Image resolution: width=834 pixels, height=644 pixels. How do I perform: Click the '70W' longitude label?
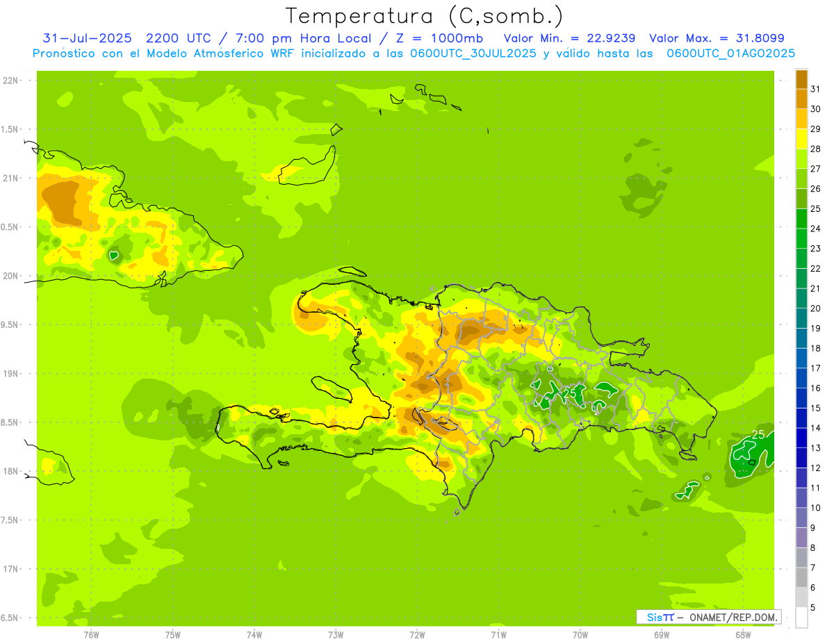pyautogui.click(x=580, y=634)
